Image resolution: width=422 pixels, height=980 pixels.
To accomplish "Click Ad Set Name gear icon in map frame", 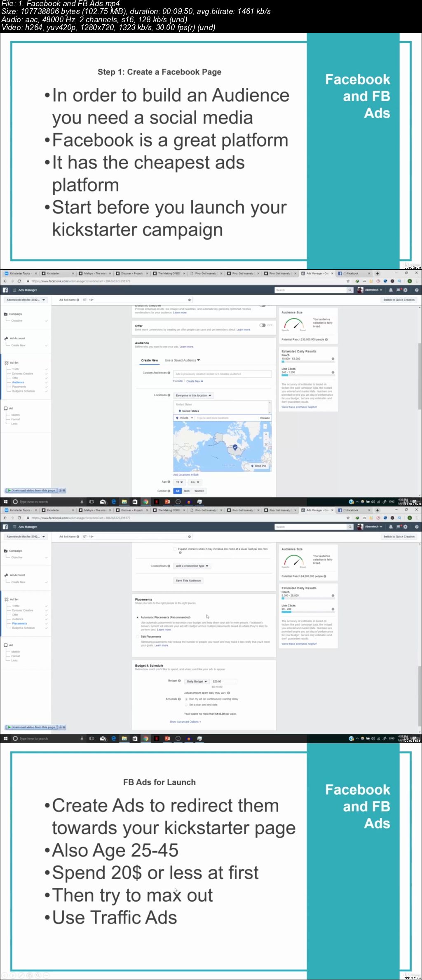I will pos(190,300).
